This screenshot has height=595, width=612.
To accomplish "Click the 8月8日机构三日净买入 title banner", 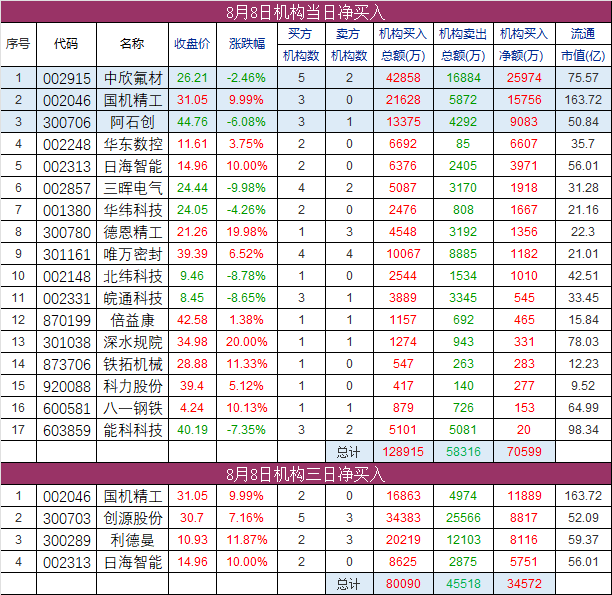I will coord(306,474).
